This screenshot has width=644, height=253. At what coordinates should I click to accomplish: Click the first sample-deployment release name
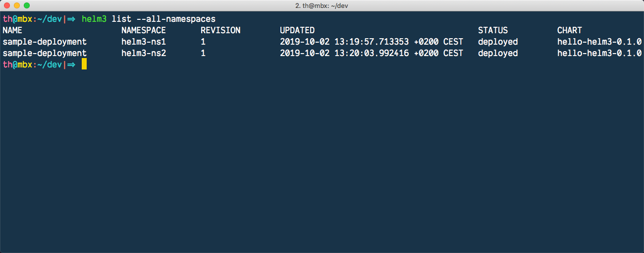point(45,42)
